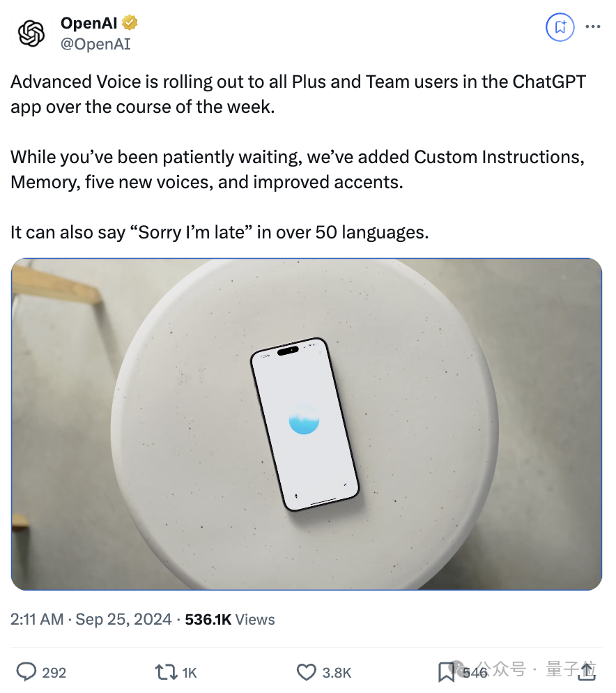Viewport: 616px width, 693px height.
Task: Toggle the repost arrows icon
Action: (165, 672)
